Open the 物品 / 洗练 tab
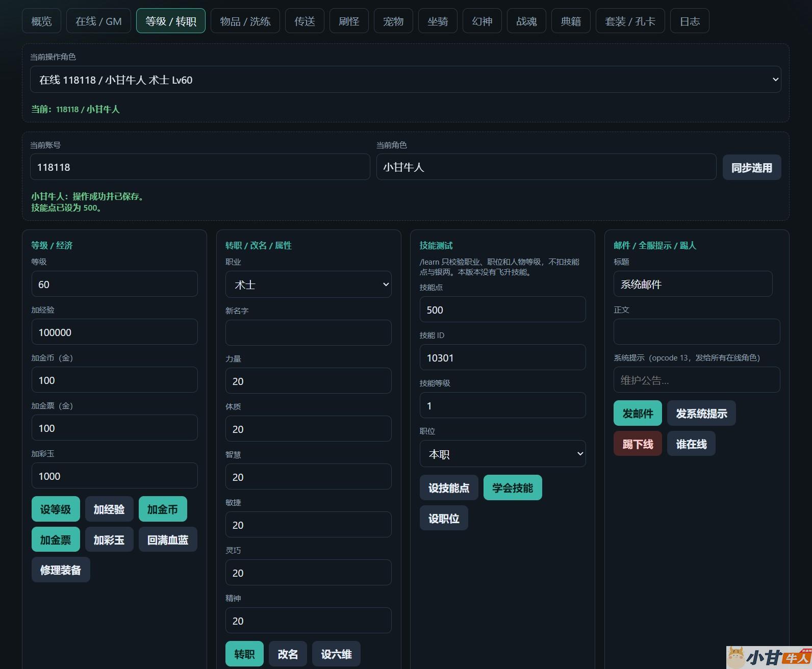 pyautogui.click(x=245, y=21)
